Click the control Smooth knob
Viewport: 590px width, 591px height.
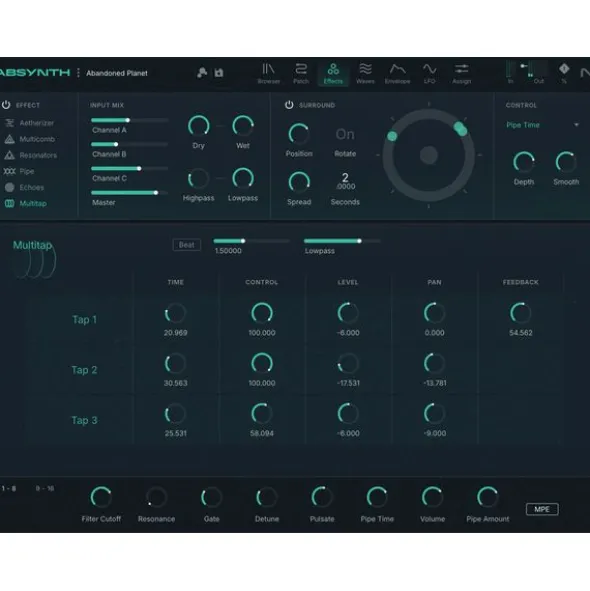[566, 162]
